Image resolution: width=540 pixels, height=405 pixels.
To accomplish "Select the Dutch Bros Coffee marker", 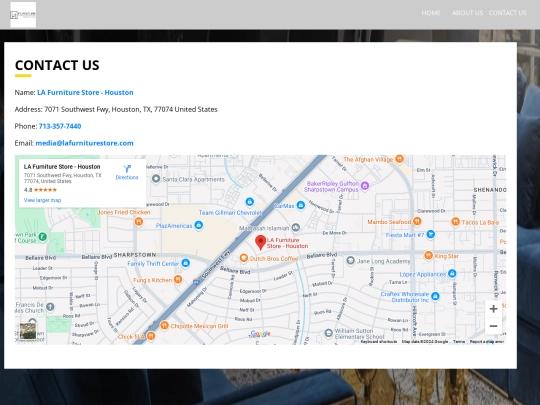I will (244, 258).
